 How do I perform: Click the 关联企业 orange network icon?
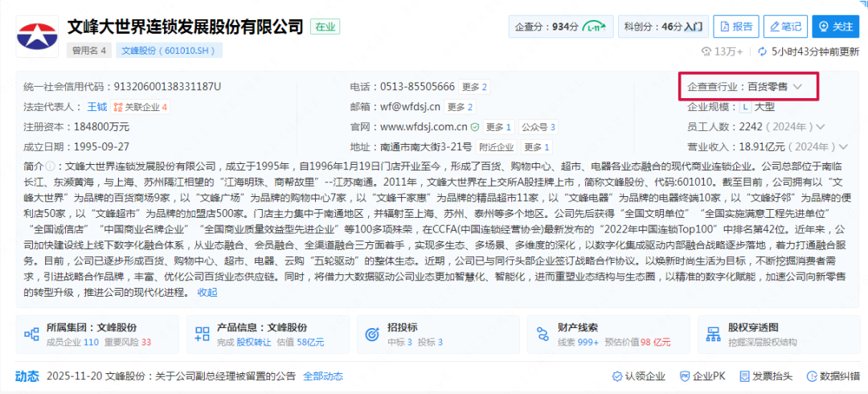117,107
